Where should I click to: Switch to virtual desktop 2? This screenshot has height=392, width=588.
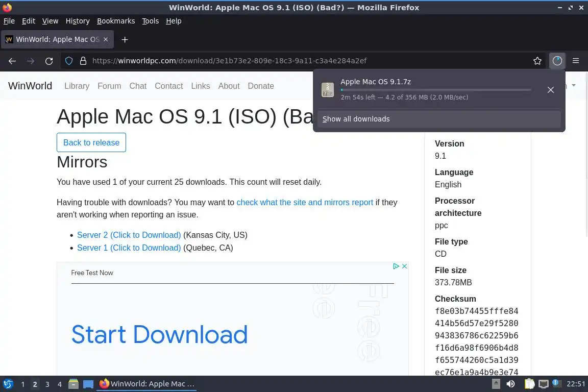[x=35, y=384]
